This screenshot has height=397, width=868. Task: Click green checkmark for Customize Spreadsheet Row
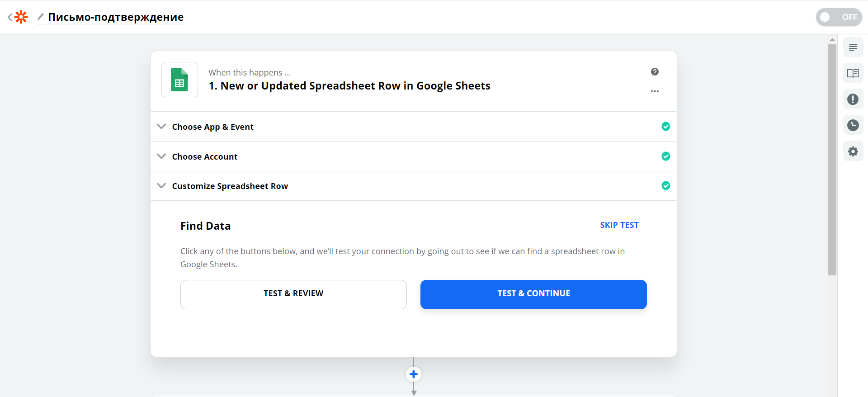[665, 186]
